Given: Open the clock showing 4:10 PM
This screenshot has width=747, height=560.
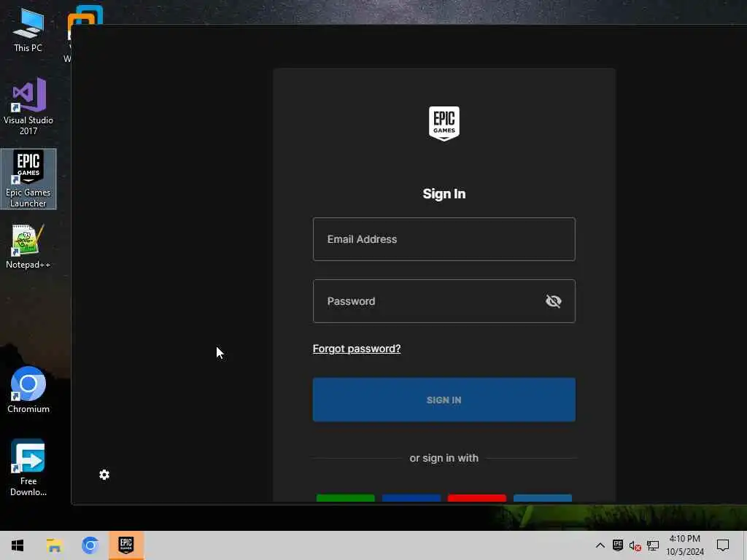Looking at the screenshot, I should click(684, 545).
